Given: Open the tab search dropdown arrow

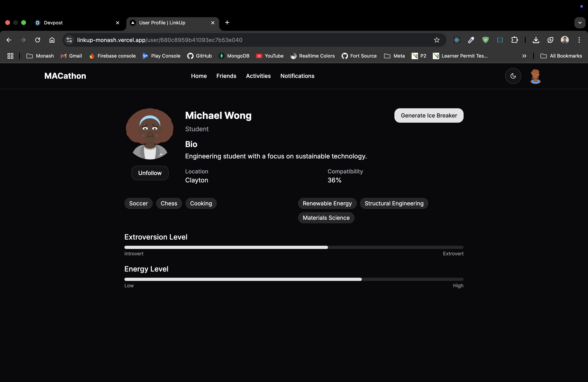Looking at the screenshot, I should (580, 23).
